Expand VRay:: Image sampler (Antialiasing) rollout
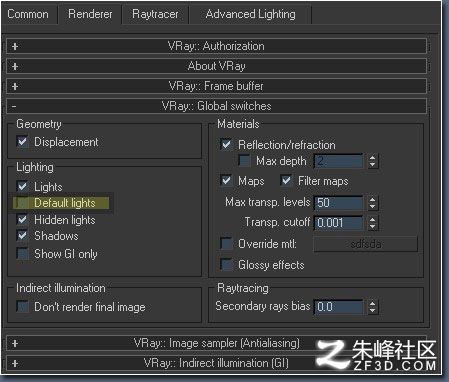Screen dimensions: 449x382 [216, 343]
